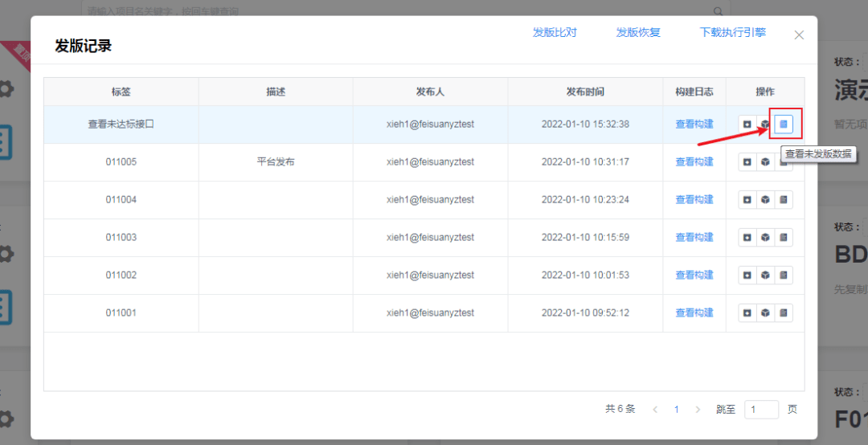Screen dimensions: 868x445
Task: Select the 011004 label cell
Action: coord(121,200)
